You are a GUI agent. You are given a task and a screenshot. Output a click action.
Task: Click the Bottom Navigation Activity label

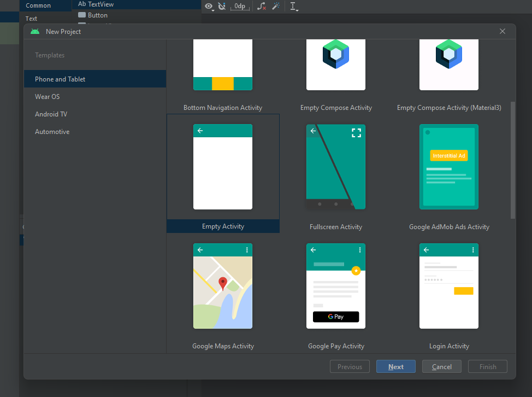pos(223,108)
